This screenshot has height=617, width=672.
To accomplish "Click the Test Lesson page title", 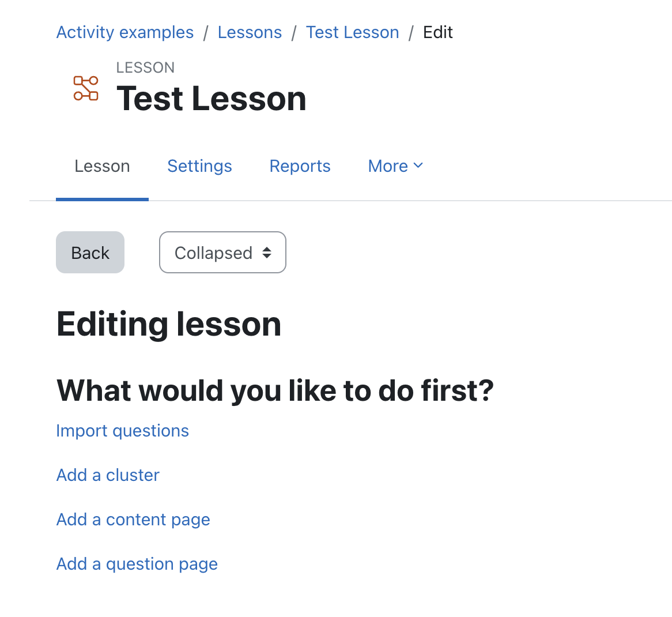I will (x=212, y=98).
